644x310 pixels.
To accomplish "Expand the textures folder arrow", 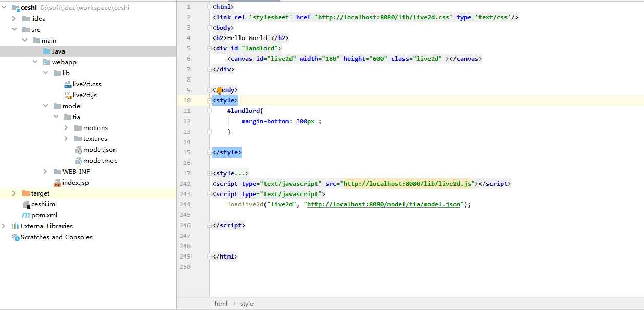I will tap(66, 139).
